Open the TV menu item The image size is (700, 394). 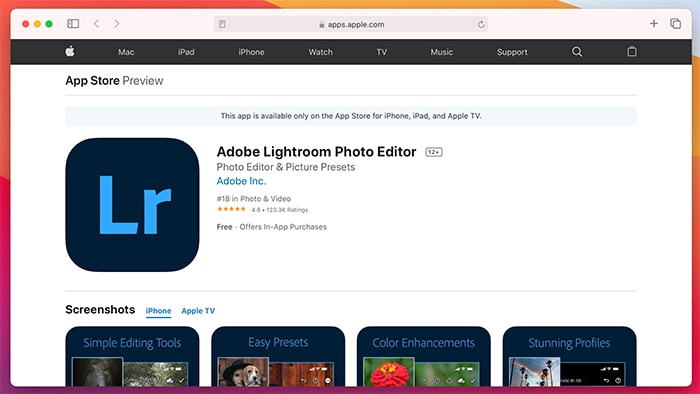[382, 52]
